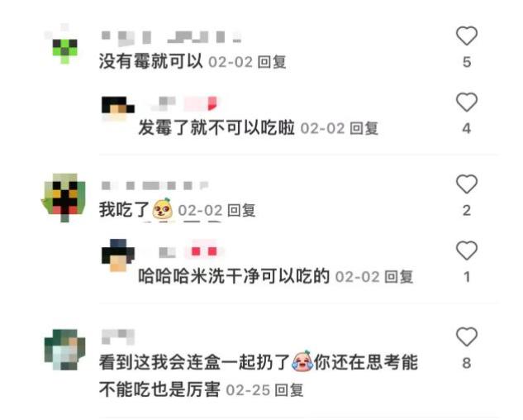Tap comment text 不能吃也是厉害
The width and height of the screenshot is (523, 420).
coord(159,389)
